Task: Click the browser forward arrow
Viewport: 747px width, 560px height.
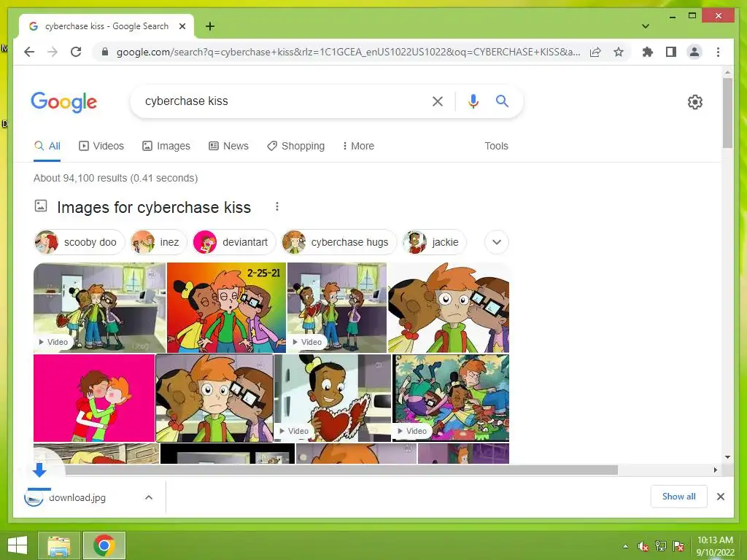Action: point(53,52)
